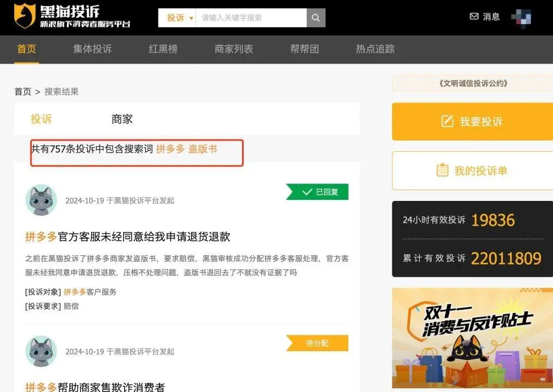
Task: Open 《文明诚信投诉公约》 link
Action: pos(473,83)
